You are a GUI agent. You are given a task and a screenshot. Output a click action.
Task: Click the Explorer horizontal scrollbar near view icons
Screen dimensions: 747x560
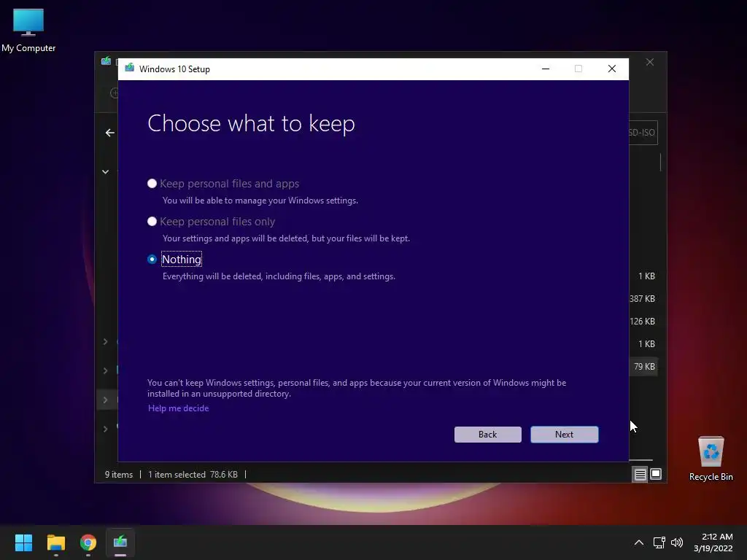coord(640,460)
